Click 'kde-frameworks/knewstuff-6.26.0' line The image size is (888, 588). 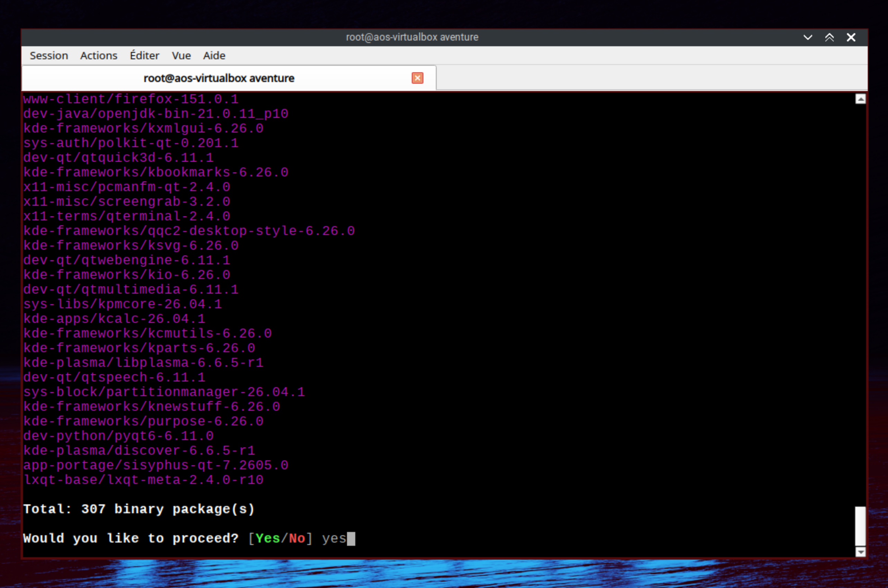pyautogui.click(x=152, y=406)
